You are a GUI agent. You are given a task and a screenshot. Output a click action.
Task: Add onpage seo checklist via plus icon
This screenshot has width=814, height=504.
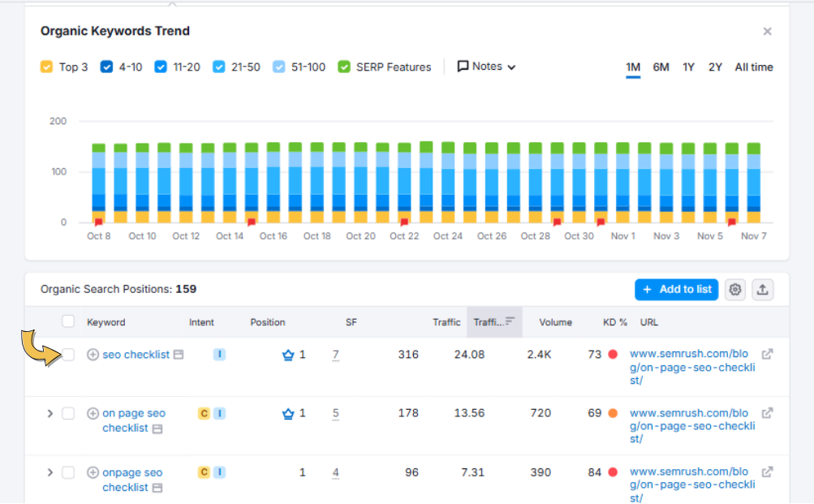[x=93, y=472]
